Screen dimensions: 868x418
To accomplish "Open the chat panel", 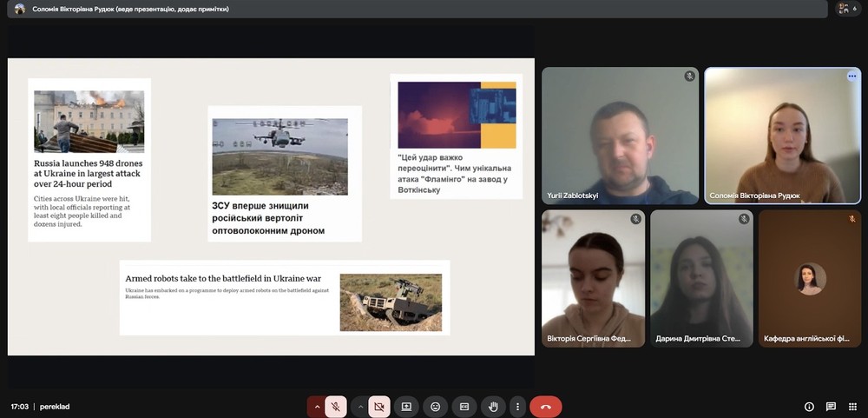I will coord(831,406).
